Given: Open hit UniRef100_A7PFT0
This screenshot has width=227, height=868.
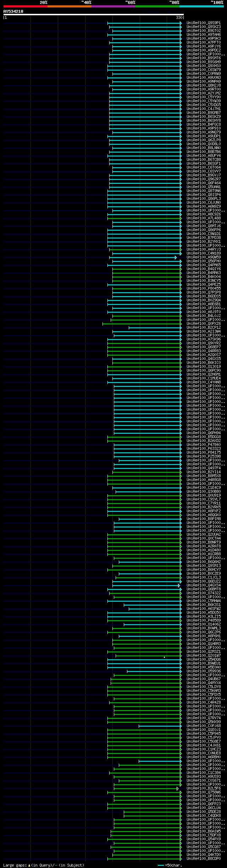Looking at the screenshot, I should [x=204, y=42].
